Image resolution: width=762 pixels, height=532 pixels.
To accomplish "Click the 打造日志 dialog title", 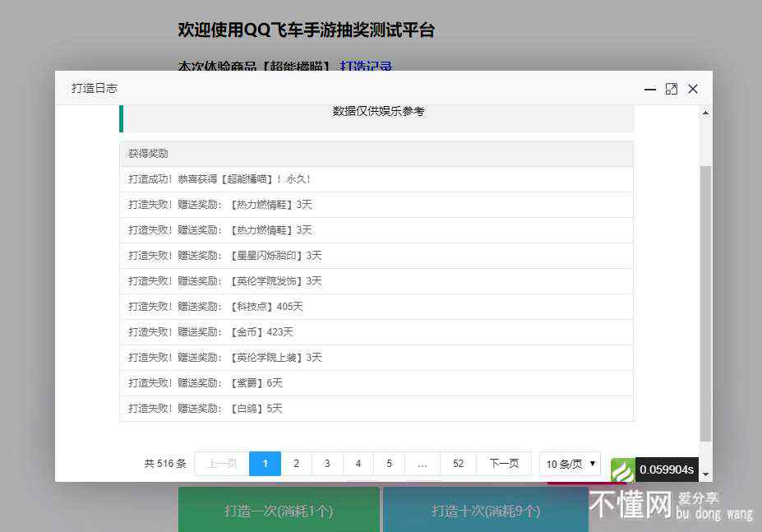I will pyautogui.click(x=95, y=89).
